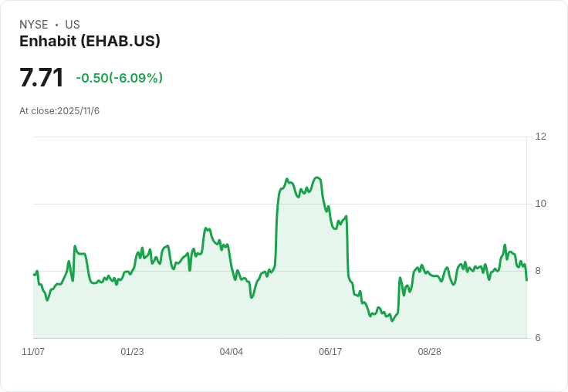This screenshot has height=392, width=568.
Task: Click the 12 label on price axis
Action: pos(540,137)
